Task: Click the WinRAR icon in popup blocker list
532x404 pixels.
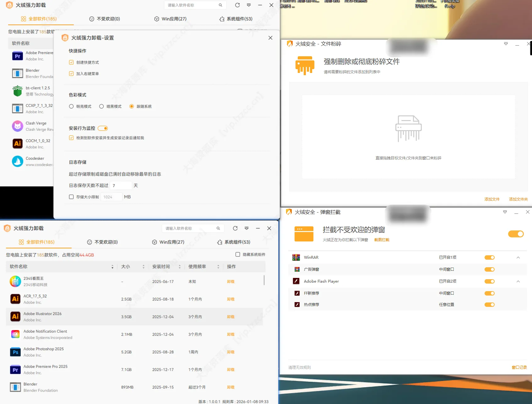Action: click(296, 257)
